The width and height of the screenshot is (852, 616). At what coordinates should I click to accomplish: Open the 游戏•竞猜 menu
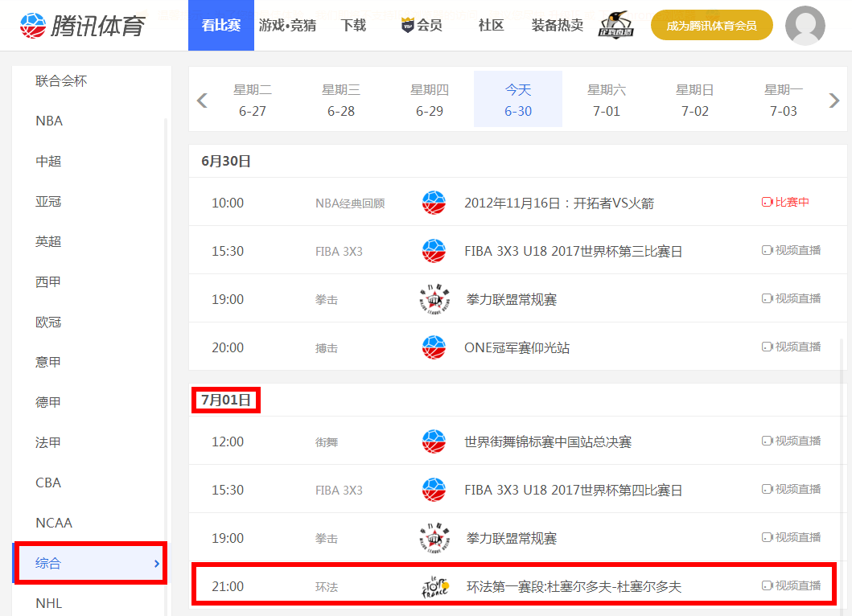point(287,26)
